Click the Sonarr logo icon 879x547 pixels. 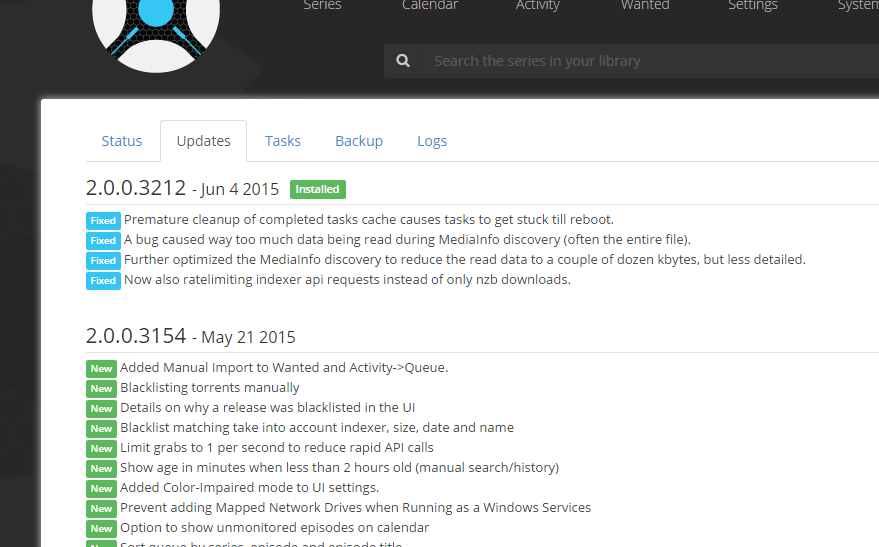(155, 25)
